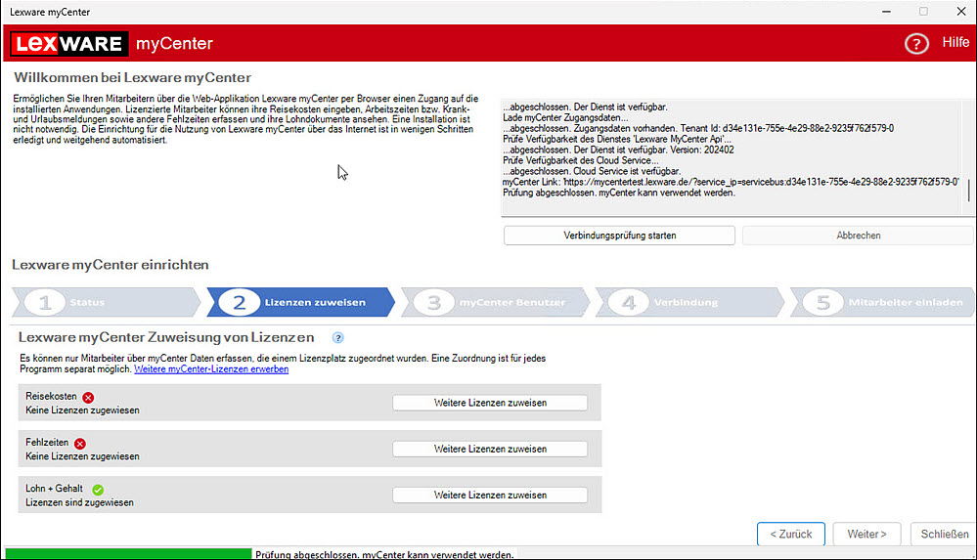
Task: Click the Hilfe question mark icon
Action: (x=915, y=44)
